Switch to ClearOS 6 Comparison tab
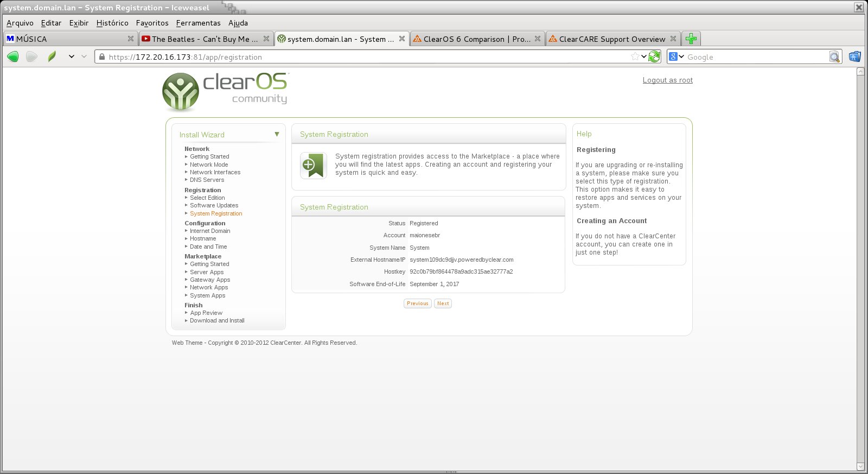Image resolution: width=868 pixels, height=474 pixels. point(477,39)
